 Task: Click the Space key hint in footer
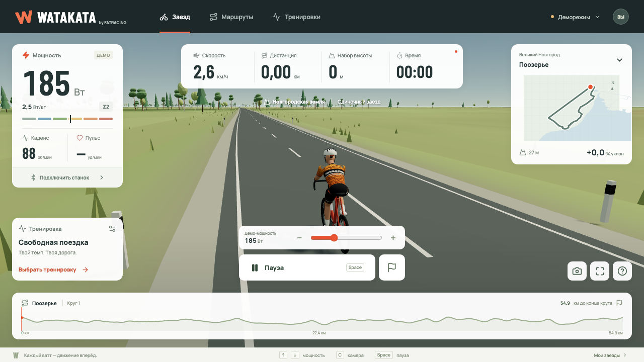click(384, 355)
